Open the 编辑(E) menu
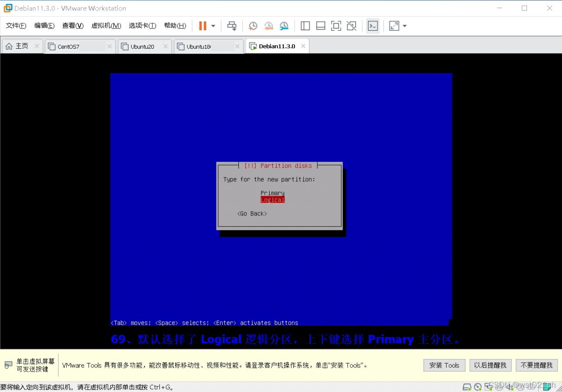This screenshot has width=562, height=392. [x=44, y=25]
